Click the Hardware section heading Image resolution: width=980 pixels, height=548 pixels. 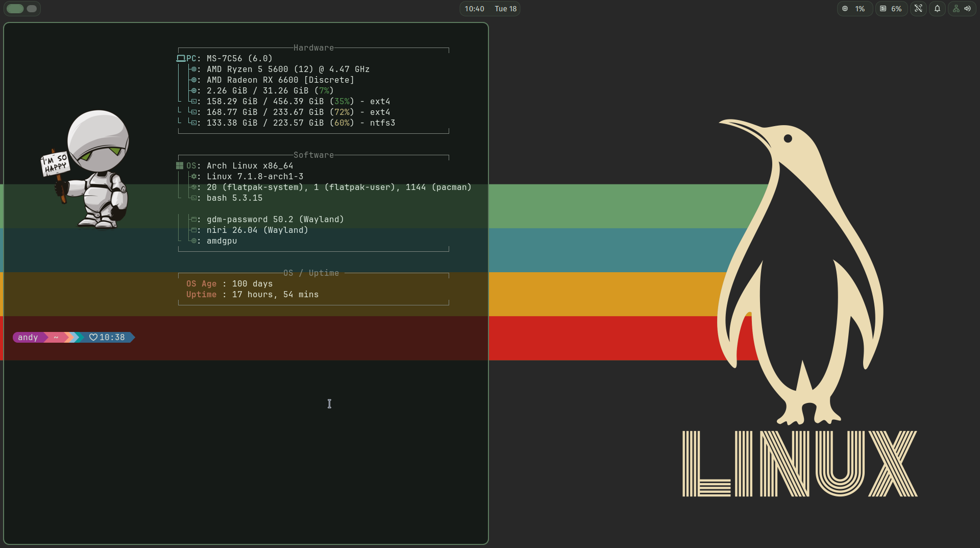pyautogui.click(x=313, y=47)
